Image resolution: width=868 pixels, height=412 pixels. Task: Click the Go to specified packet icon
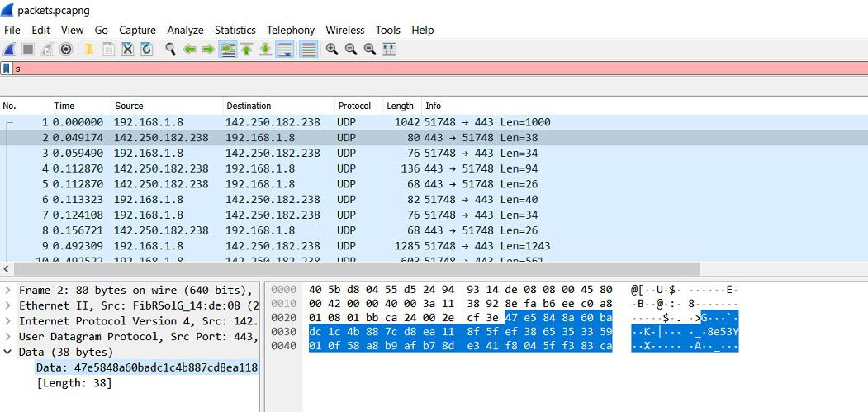227,50
